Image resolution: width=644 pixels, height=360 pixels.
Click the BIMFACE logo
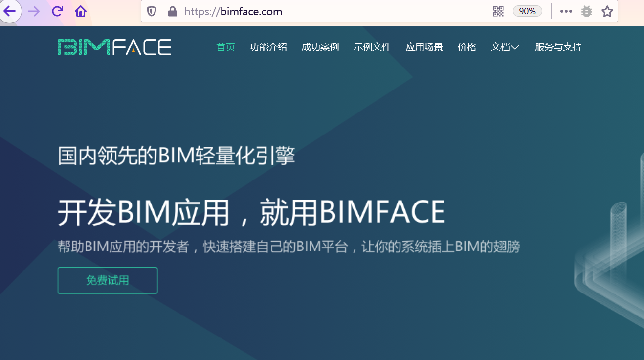tap(114, 46)
